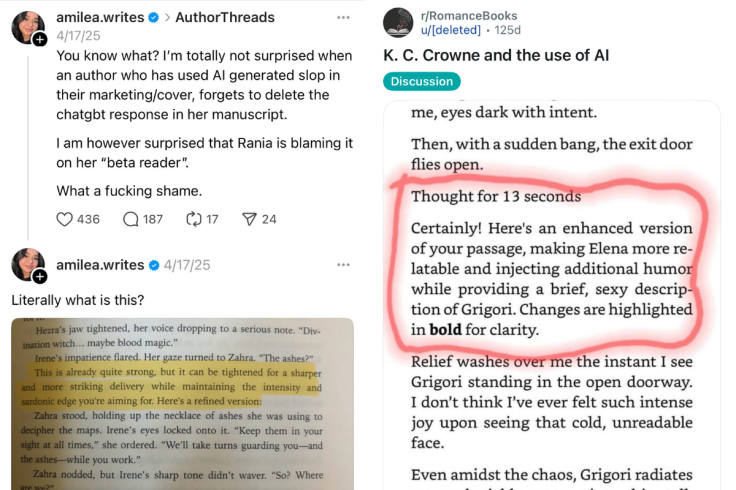
Task: Open more options on first Threads post
Action: click(344, 17)
